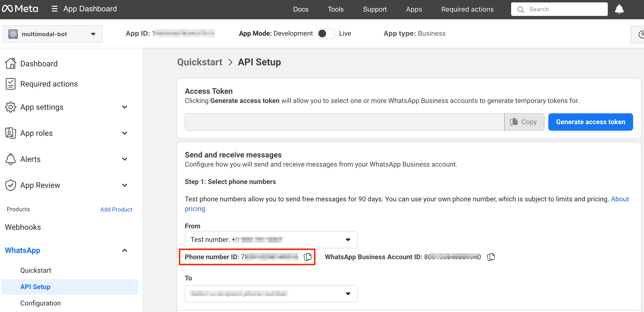Click the Meta logo
Image resolution: width=644 pixels, height=312 pixels.
(x=20, y=9)
